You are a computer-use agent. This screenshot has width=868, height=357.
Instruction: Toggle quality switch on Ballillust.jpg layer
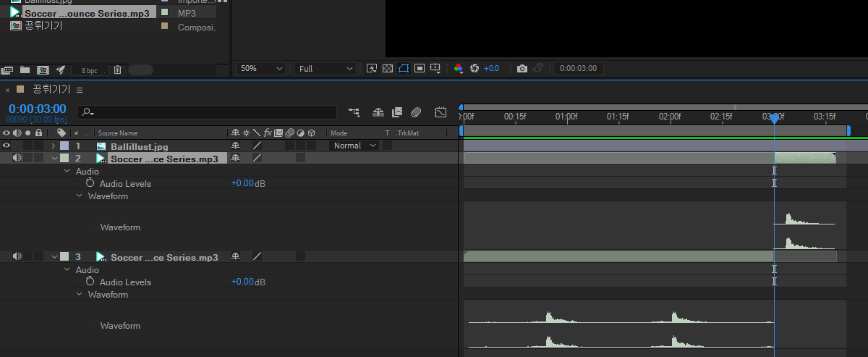[x=256, y=146]
